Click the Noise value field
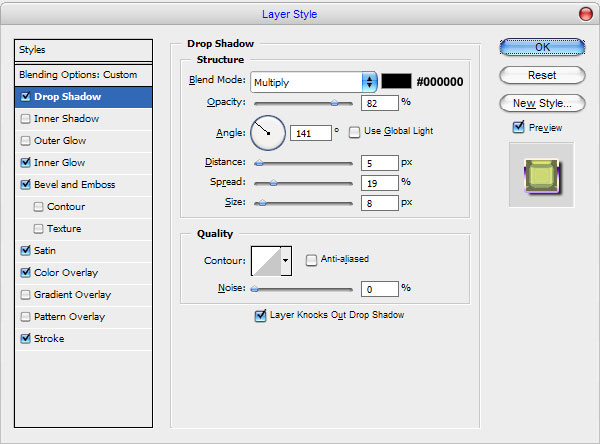The height and width of the screenshot is (444, 600). [x=380, y=289]
